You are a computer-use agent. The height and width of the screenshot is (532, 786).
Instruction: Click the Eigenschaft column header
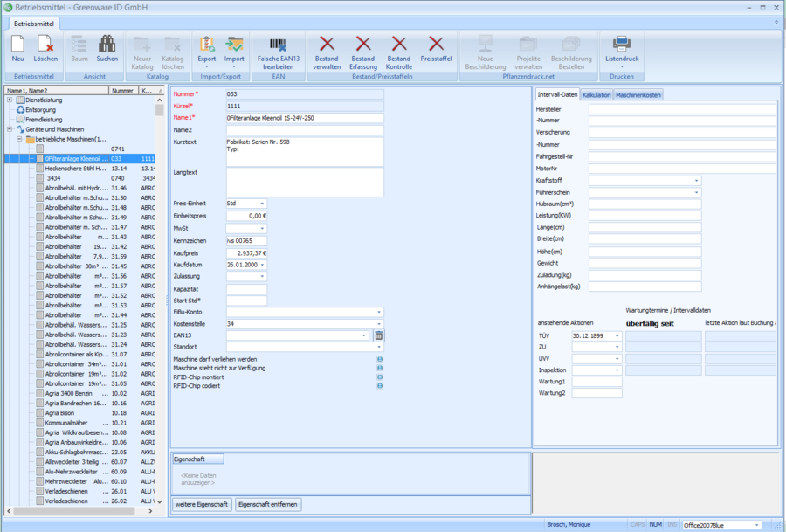coord(198,459)
